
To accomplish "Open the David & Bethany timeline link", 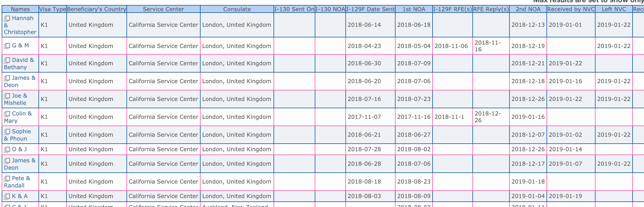I will pos(19,64).
